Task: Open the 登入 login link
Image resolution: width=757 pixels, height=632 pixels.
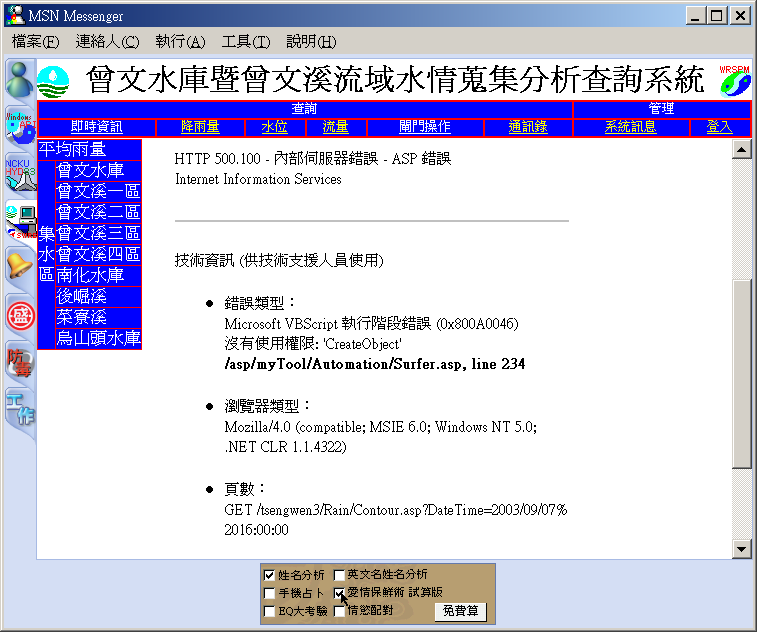Action: pos(719,127)
